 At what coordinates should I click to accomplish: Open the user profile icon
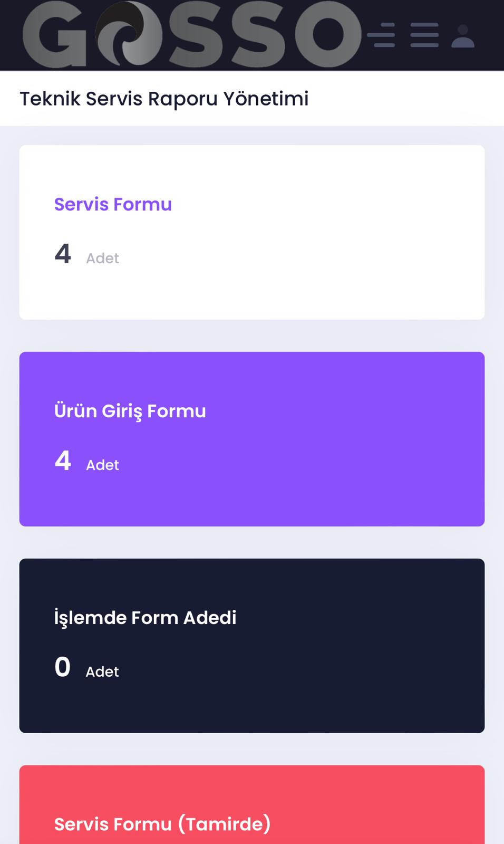tap(463, 36)
